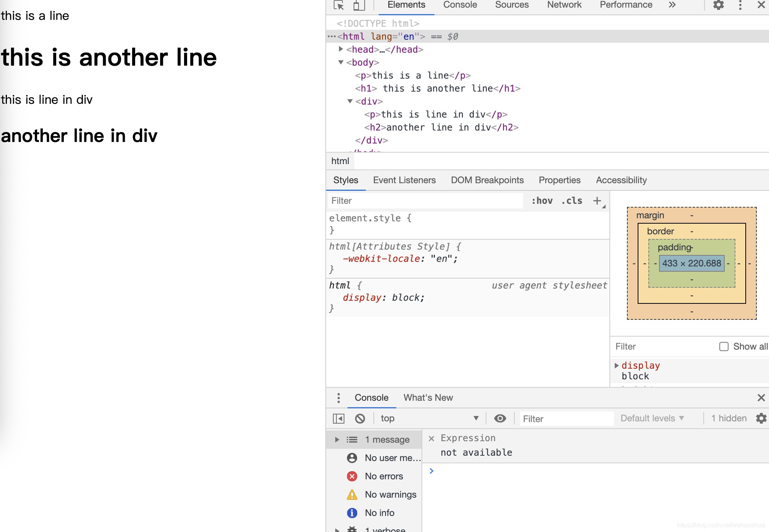Image resolution: width=769 pixels, height=532 pixels.
Task: Open the What's New drawer tab
Action: point(428,398)
